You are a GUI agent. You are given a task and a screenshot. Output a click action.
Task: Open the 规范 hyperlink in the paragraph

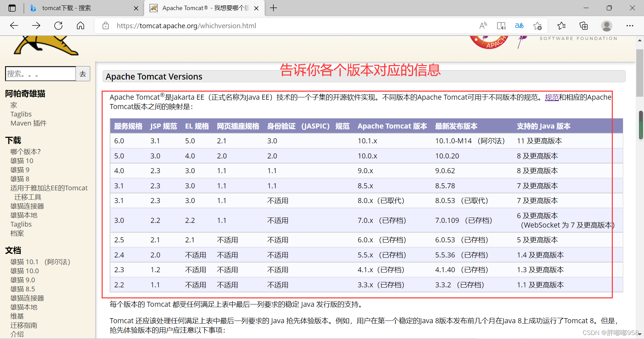(x=552, y=97)
